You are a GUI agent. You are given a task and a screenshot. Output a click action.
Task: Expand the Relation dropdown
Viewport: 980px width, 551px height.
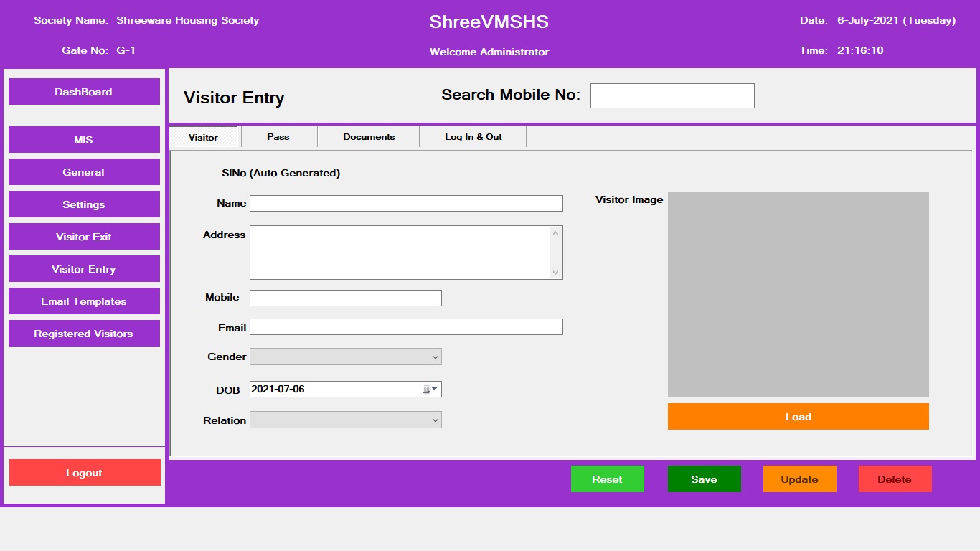click(346, 420)
